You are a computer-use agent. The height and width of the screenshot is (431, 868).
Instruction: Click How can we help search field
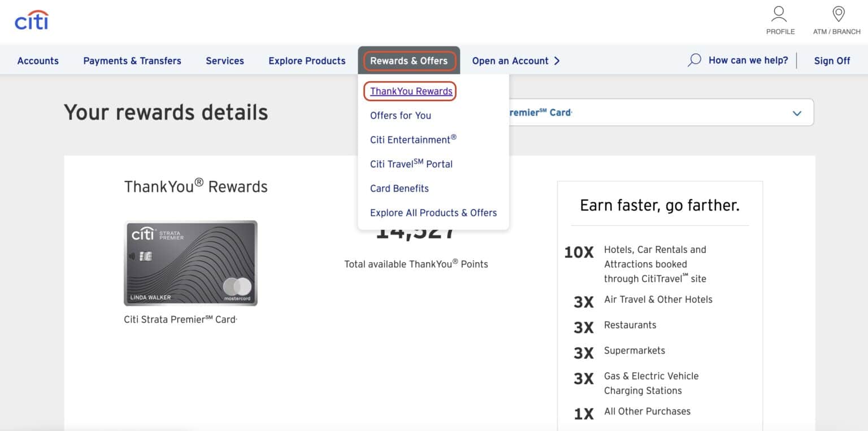pos(748,60)
